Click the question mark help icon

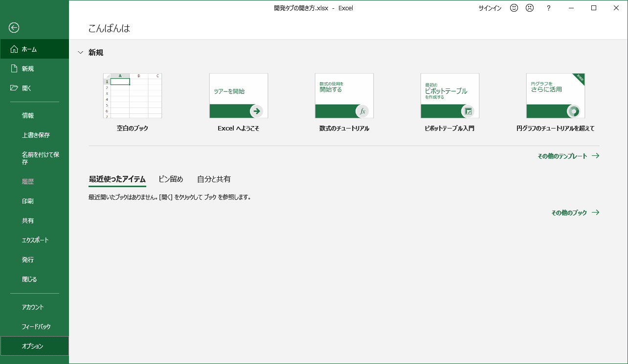(549, 8)
